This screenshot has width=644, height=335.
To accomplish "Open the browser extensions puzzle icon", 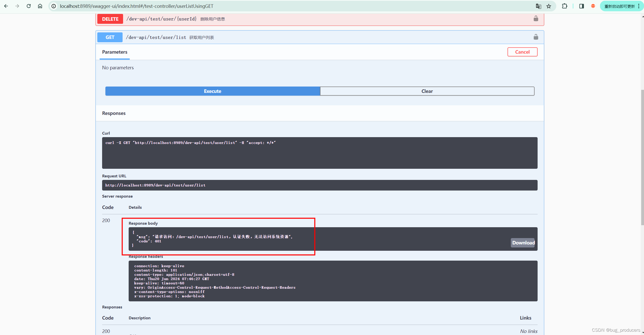I will pyautogui.click(x=564, y=6).
